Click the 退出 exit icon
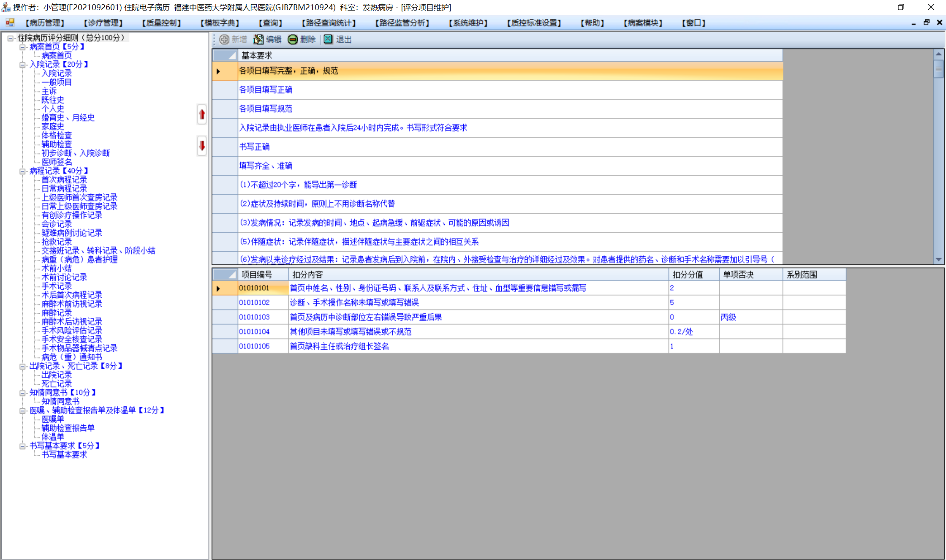Viewport: 946px width, 560px height. [x=328, y=39]
